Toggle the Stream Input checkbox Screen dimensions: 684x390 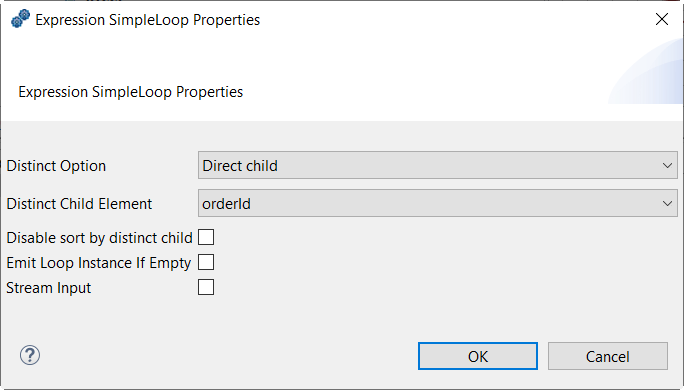tap(206, 287)
